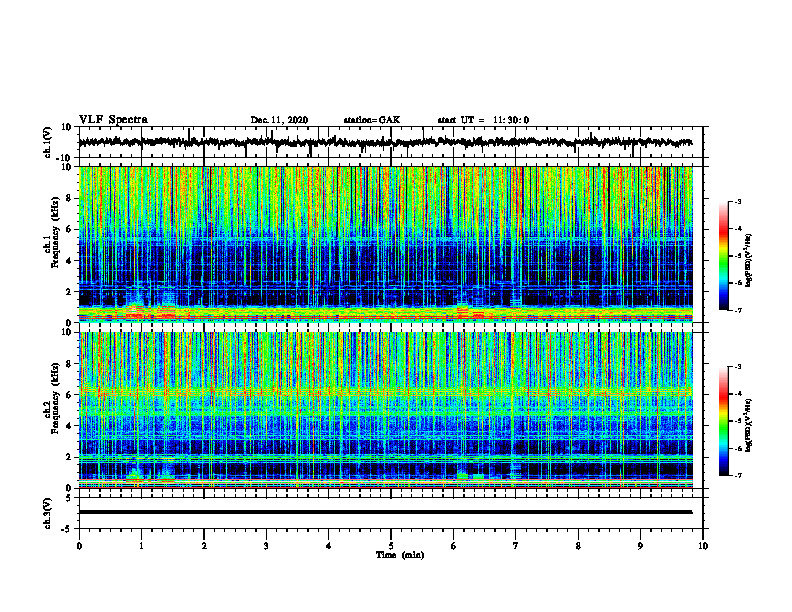Image resolution: width=792 pixels, height=612 pixels.
Task: Select the date "Dec. 11, 2020"
Action: pos(279,120)
